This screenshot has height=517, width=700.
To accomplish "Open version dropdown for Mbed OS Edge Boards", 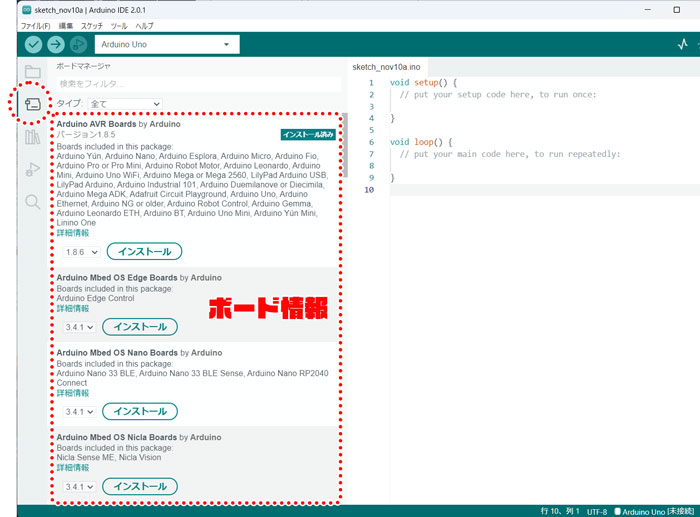I will 79,327.
